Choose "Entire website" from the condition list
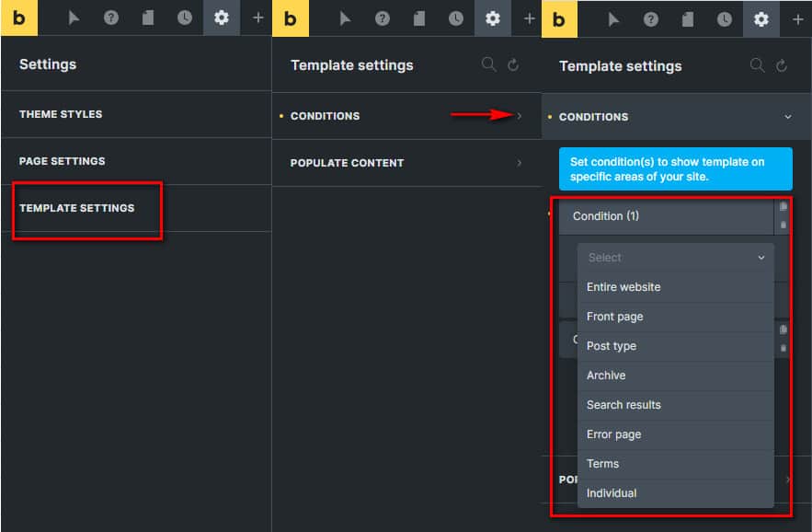The width and height of the screenshot is (812, 532). coord(623,287)
